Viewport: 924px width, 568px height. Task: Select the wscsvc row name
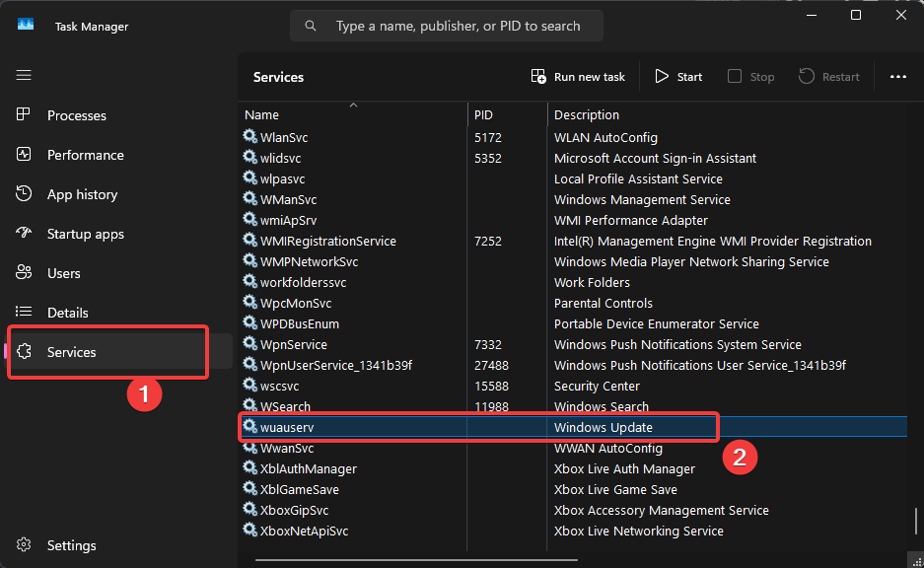[x=280, y=386]
